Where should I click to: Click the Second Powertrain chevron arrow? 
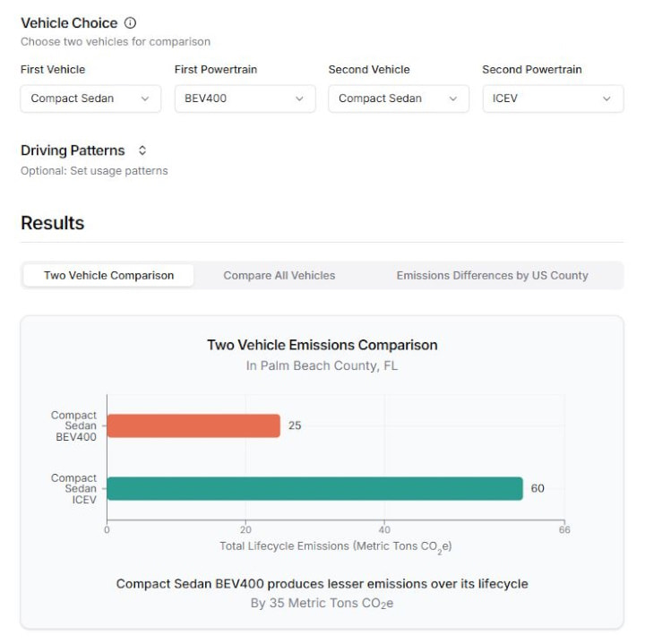607,99
